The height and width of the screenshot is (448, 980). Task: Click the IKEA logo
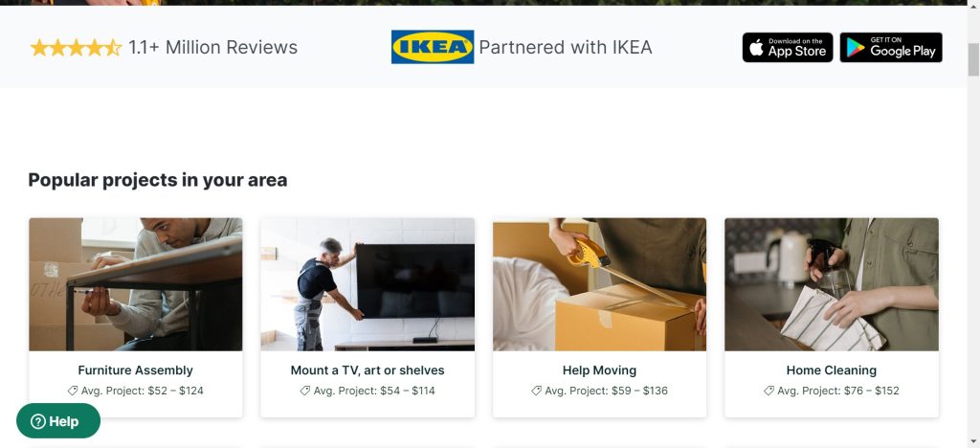click(433, 47)
